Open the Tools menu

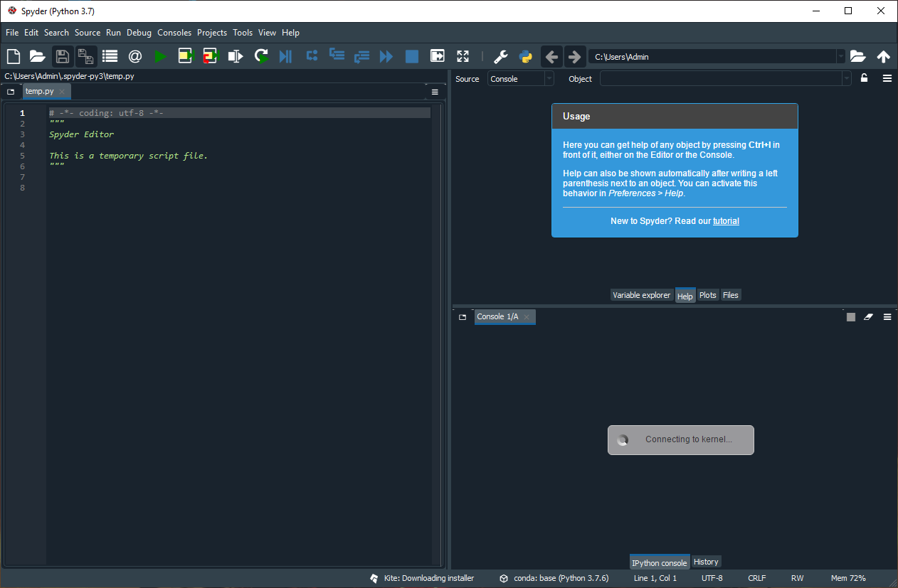[x=243, y=32]
